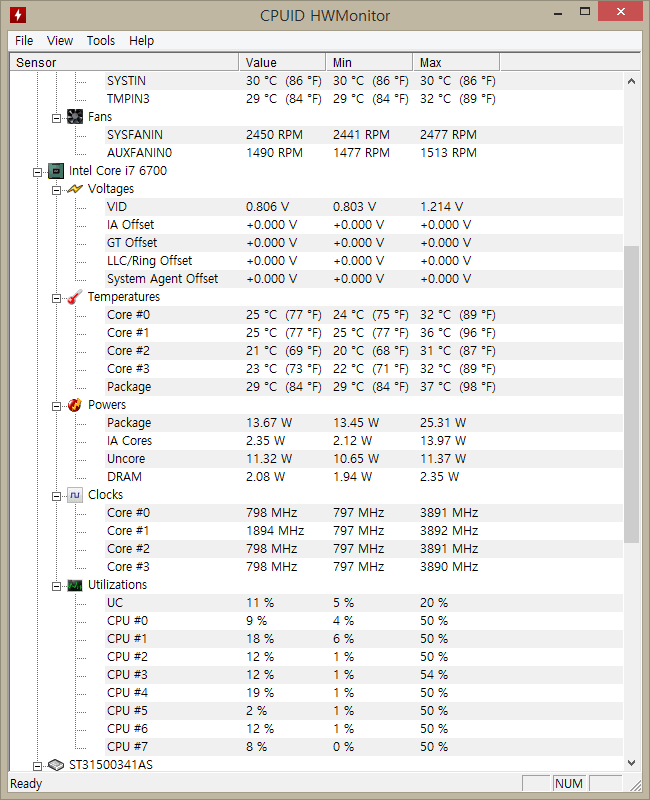This screenshot has height=800, width=650.
Task: Click the Clocks waveform icon
Action: (75, 495)
